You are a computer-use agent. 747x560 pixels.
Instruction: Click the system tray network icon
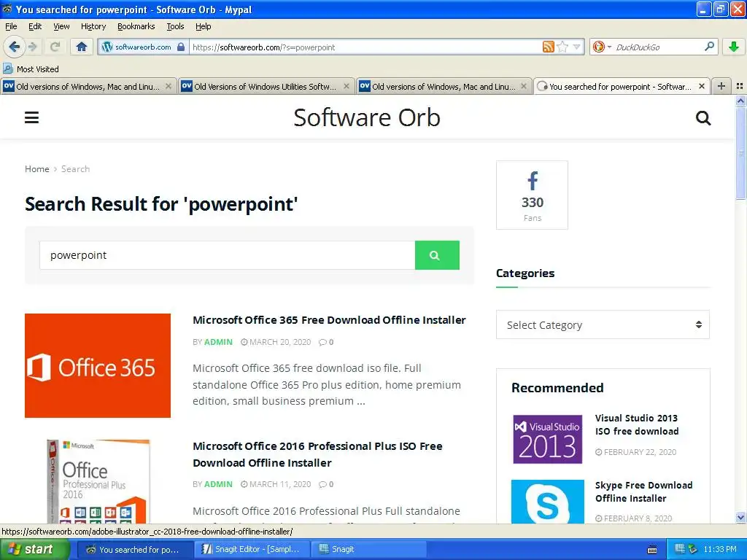[680, 549]
